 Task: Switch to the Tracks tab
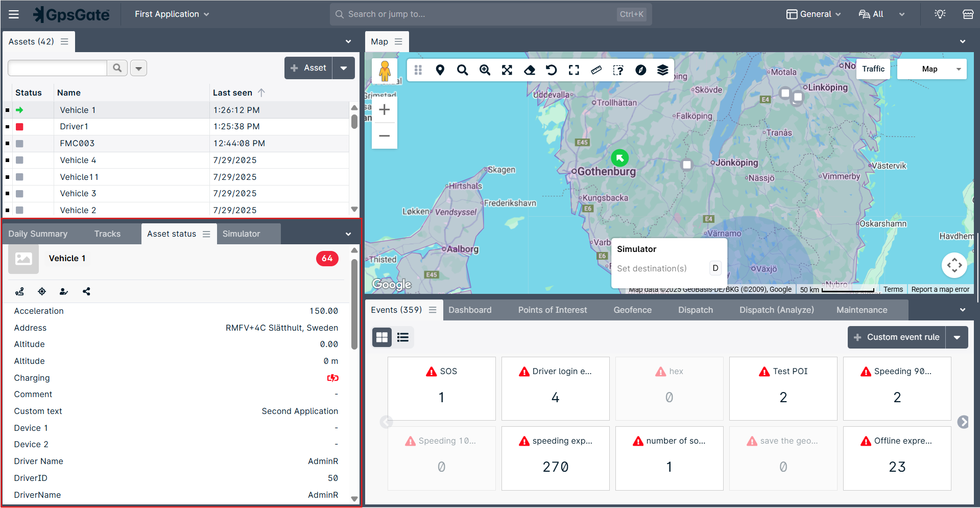tap(107, 234)
